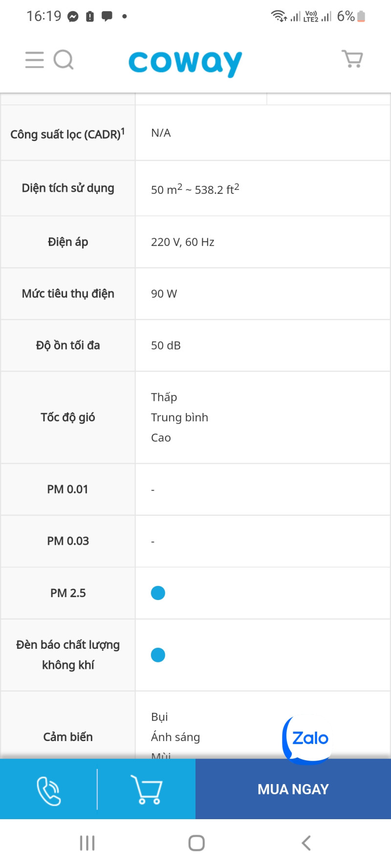Open the hamburger menu
This screenshot has width=391, height=868.
(x=34, y=60)
